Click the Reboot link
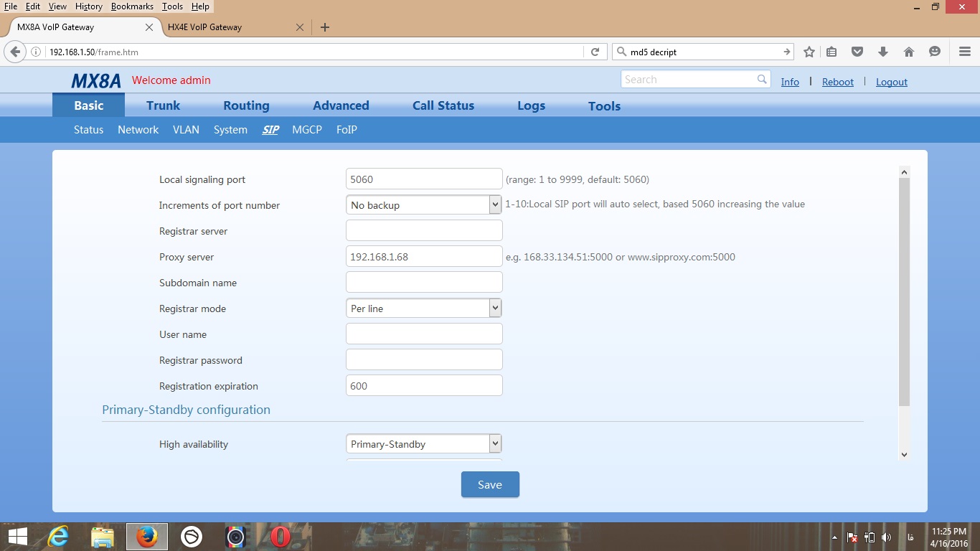 [x=837, y=82]
